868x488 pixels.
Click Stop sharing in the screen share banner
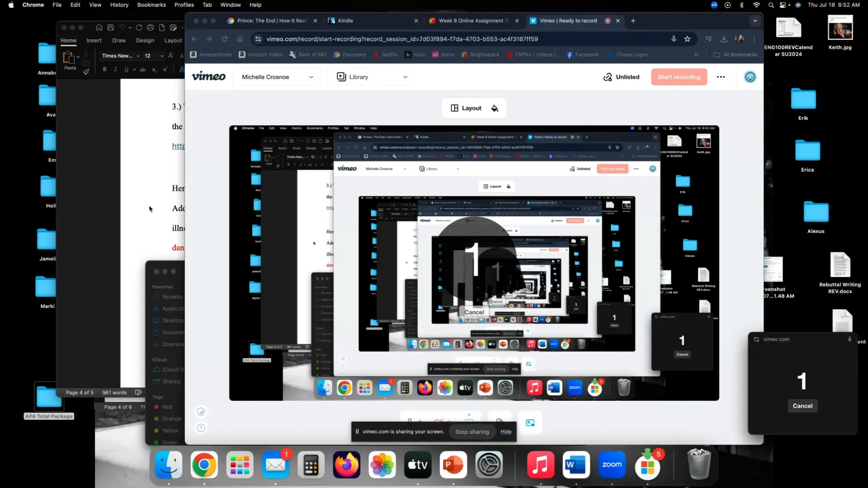pyautogui.click(x=472, y=432)
